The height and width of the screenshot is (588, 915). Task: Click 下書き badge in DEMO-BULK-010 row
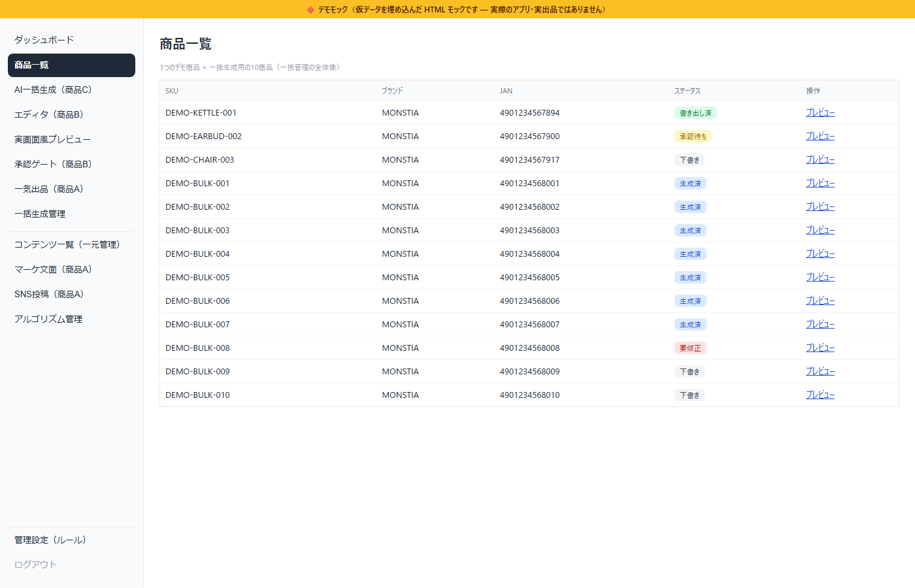coord(690,395)
